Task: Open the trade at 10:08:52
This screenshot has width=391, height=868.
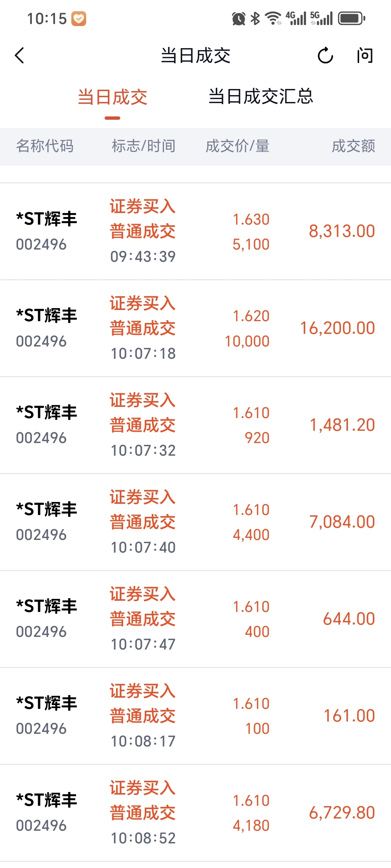Action: [x=195, y=813]
